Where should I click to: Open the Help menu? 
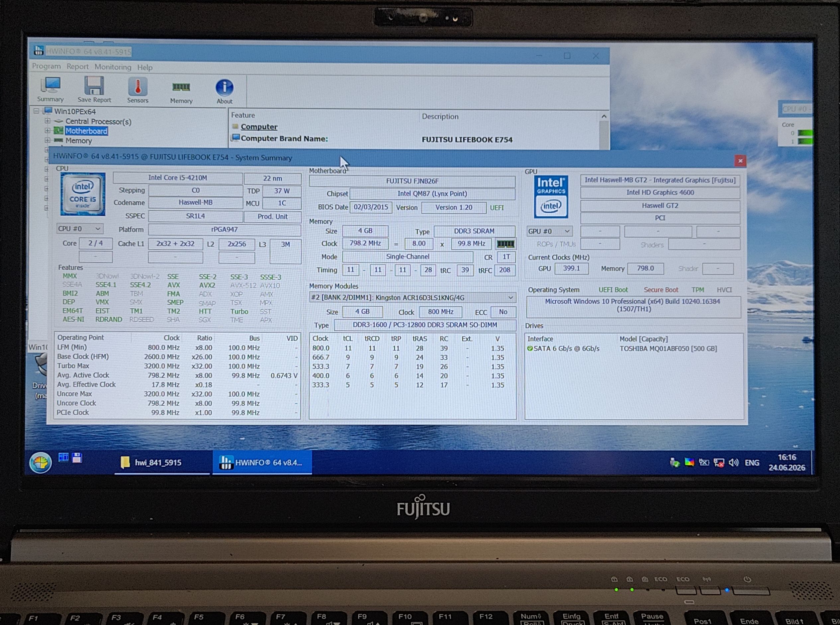click(145, 67)
